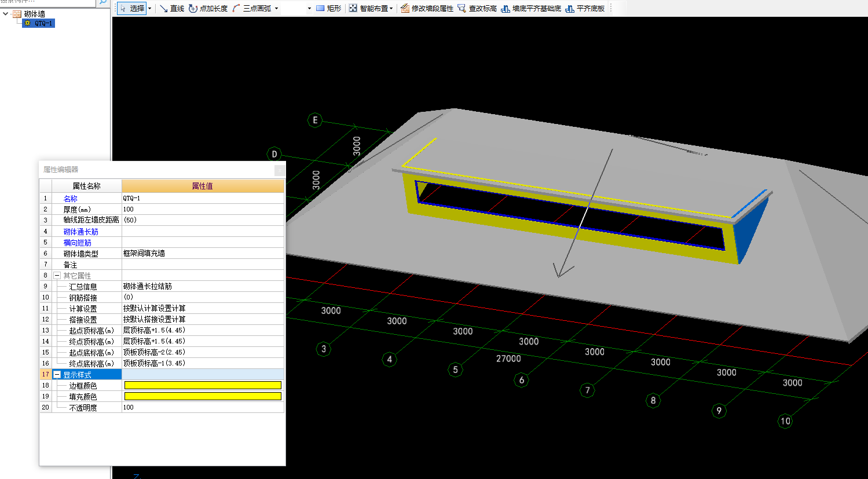
Task: Click the 砌体通长筋 property link
Action: point(80,232)
